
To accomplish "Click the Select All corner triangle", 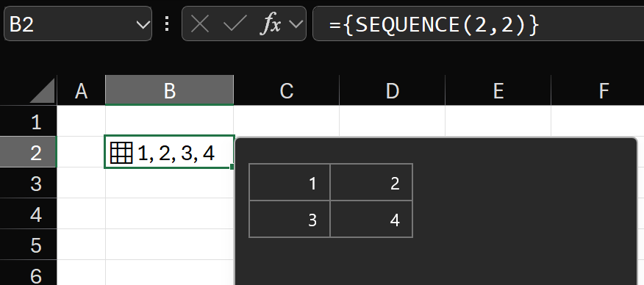I will [42, 90].
